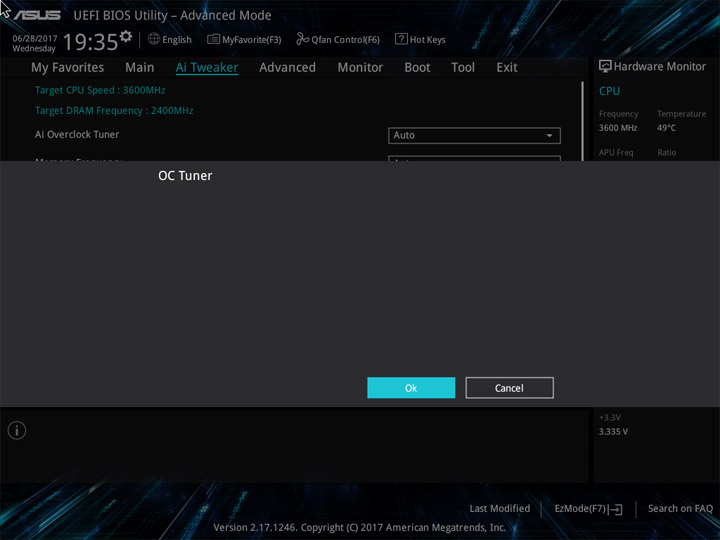
Task: Click the gear icon beside the clock
Action: click(x=126, y=36)
